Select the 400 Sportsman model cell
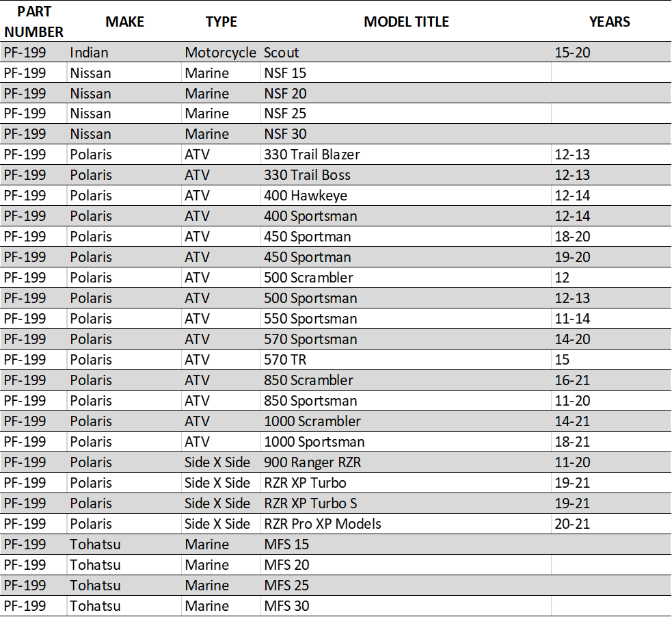672x617 pixels. coord(406,216)
